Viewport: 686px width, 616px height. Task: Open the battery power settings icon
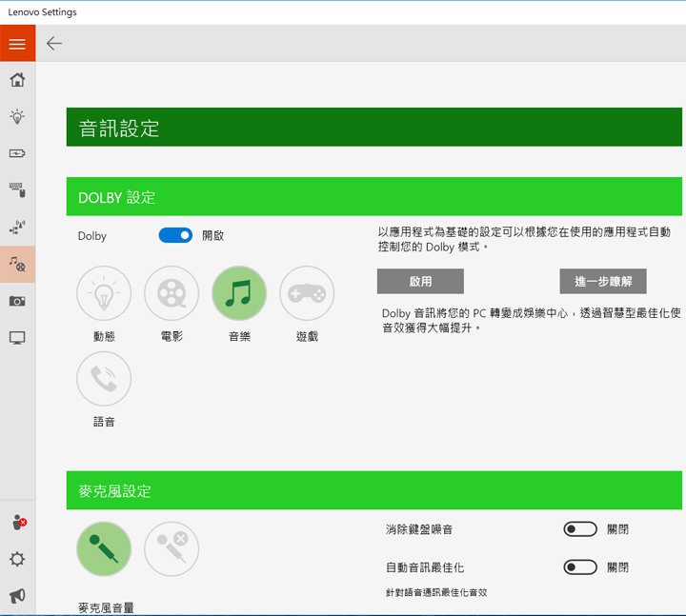tap(17, 153)
